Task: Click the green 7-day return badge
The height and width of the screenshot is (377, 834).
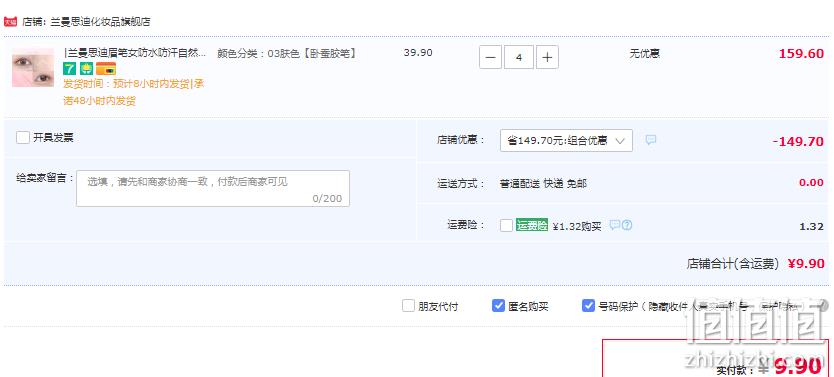Action: pyautogui.click(x=69, y=69)
